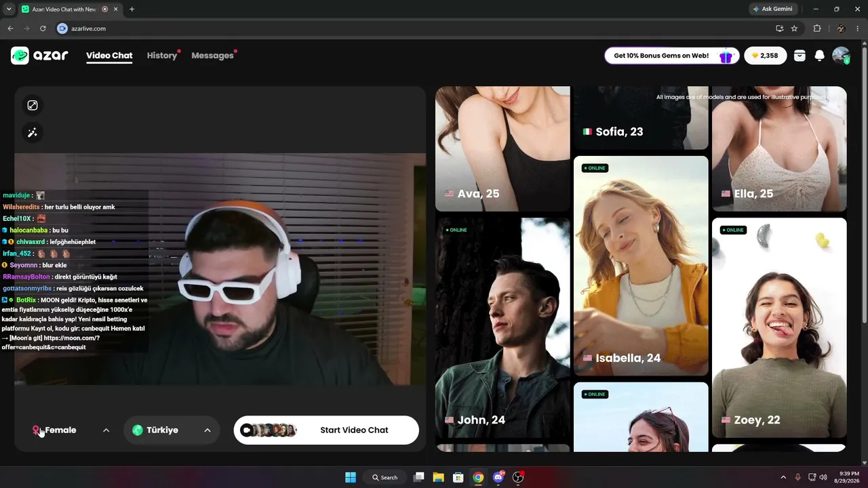
Task: Click chat username gottatsonmyribs
Action: pos(27,289)
